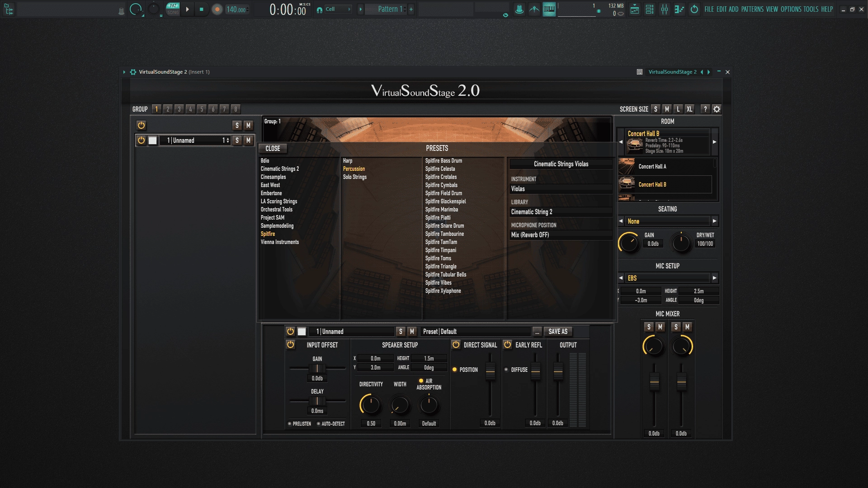The image size is (868, 488).
Task: Open the typing keyboard to piano icon
Action: (x=549, y=9)
